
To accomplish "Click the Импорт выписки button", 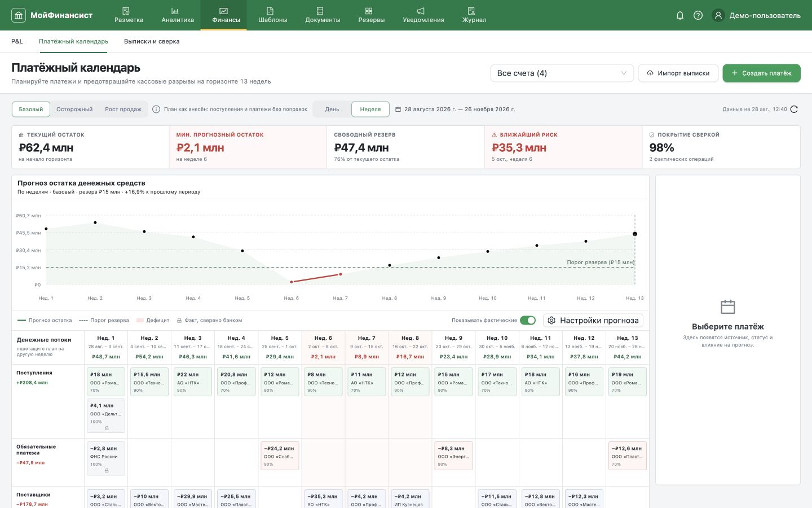I will pyautogui.click(x=678, y=73).
